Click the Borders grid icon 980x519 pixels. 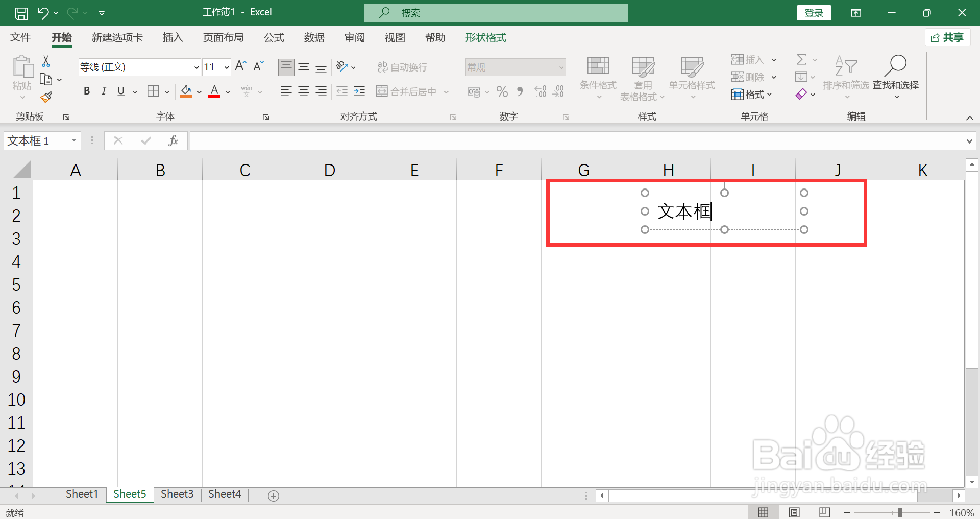(153, 91)
